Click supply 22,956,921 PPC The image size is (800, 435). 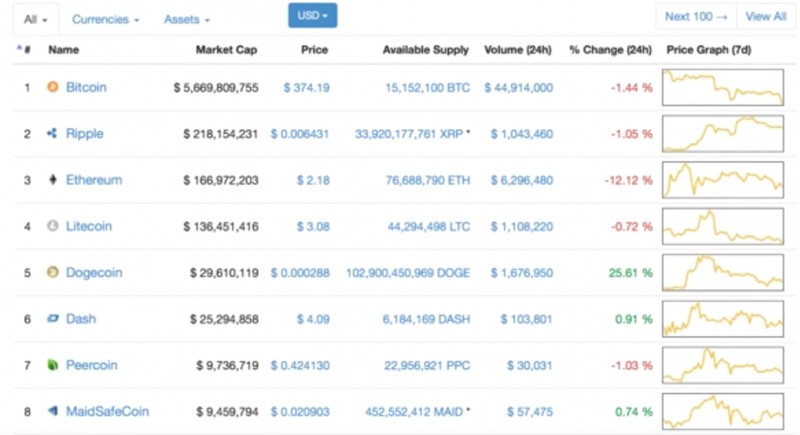point(427,366)
